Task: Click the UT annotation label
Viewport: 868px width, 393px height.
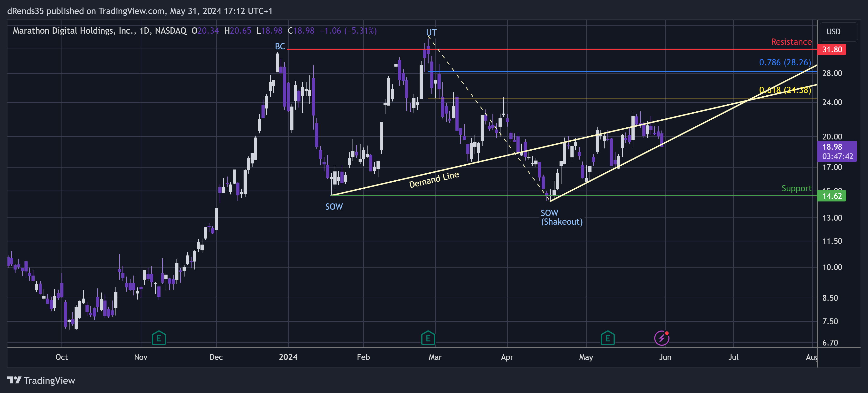Action: pos(431,33)
